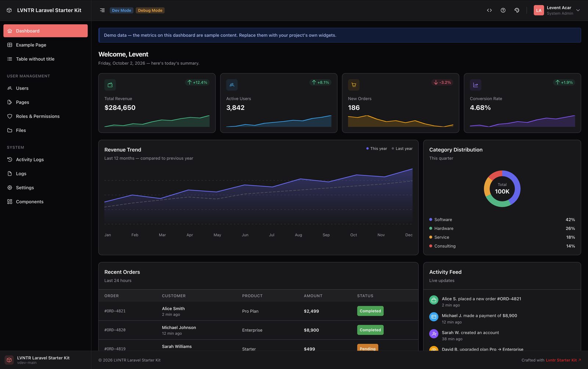Screen dimensions: 588x369
Task: Toggle the This year series in Revenue Trend legend
Action: point(377,148)
